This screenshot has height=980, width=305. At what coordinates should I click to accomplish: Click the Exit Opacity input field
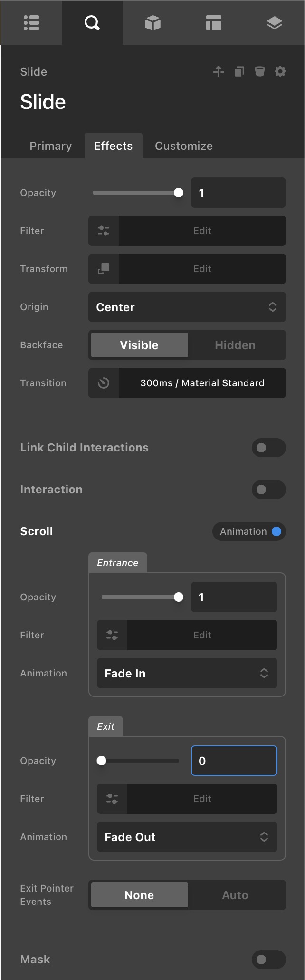pyautogui.click(x=234, y=761)
